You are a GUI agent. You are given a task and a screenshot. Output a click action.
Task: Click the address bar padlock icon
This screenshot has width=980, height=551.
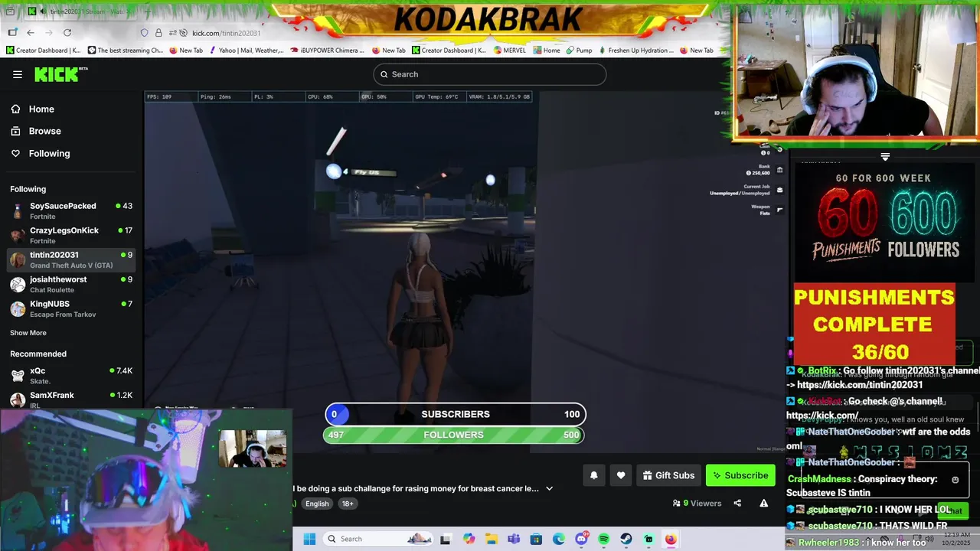pos(158,33)
